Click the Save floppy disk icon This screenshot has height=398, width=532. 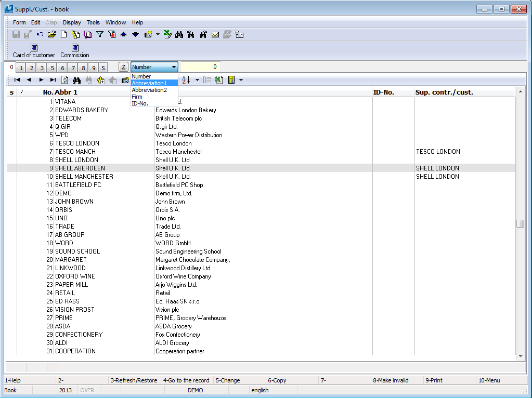pyautogui.click(x=16, y=34)
